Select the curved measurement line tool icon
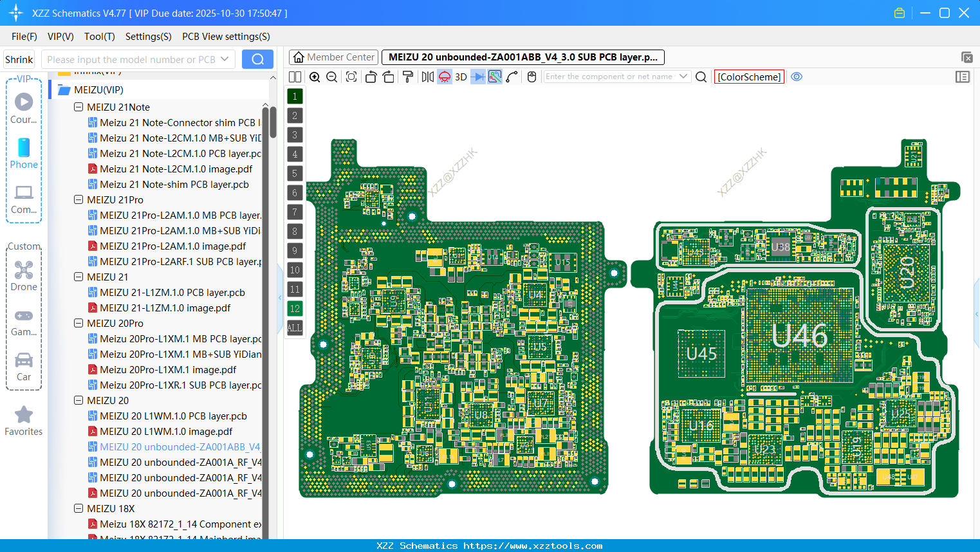 coord(512,77)
